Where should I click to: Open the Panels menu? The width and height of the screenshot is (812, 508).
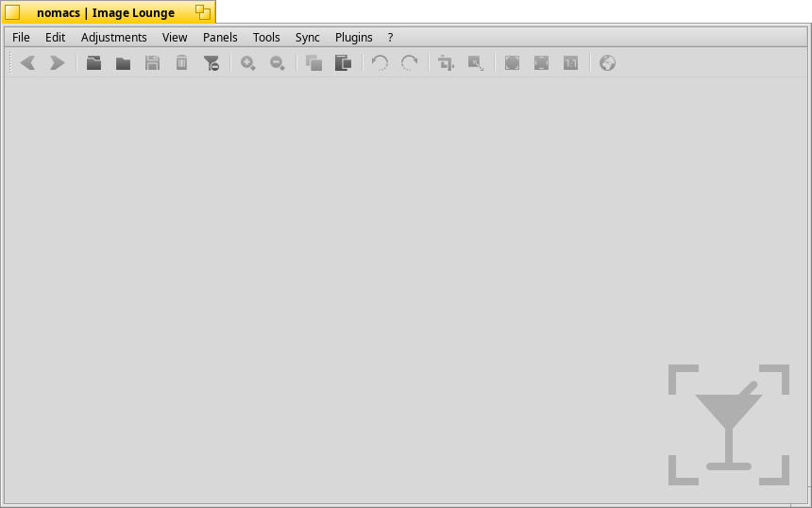(220, 37)
